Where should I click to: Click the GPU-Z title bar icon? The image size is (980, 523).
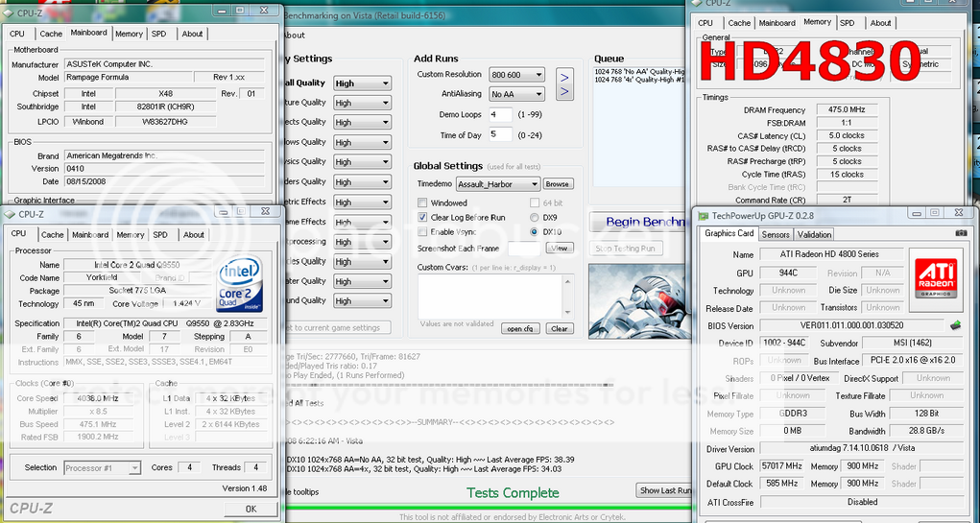[x=704, y=216]
